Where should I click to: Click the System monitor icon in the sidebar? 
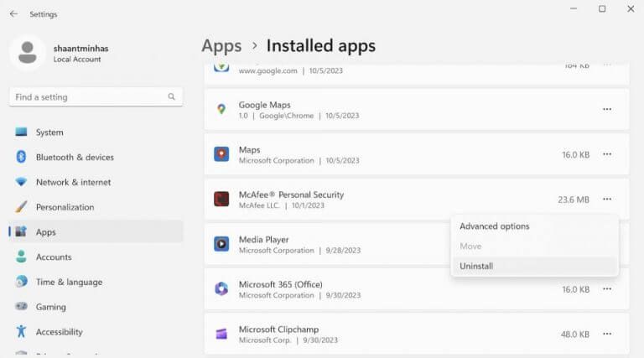click(x=21, y=132)
